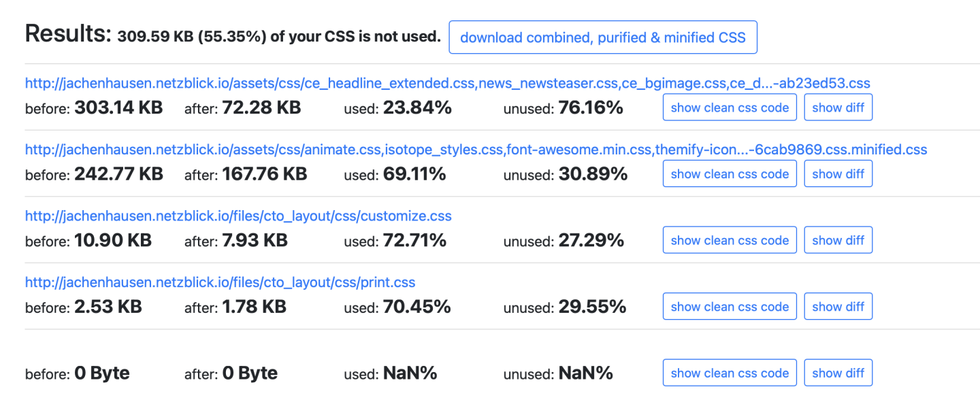This screenshot has width=980, height=400.
Task: Open the print.css file link
Action: click(220, 282)
